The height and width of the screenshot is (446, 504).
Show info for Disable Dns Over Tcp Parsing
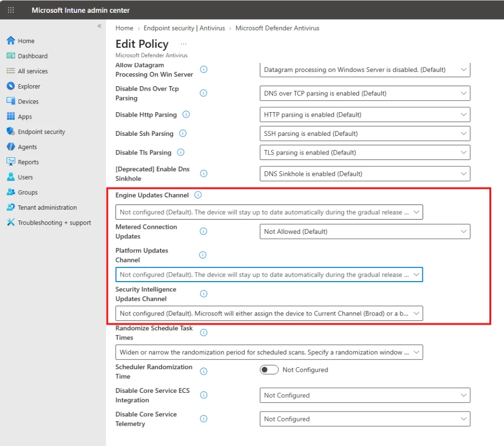pyautogui.click(x=203, y=93)
